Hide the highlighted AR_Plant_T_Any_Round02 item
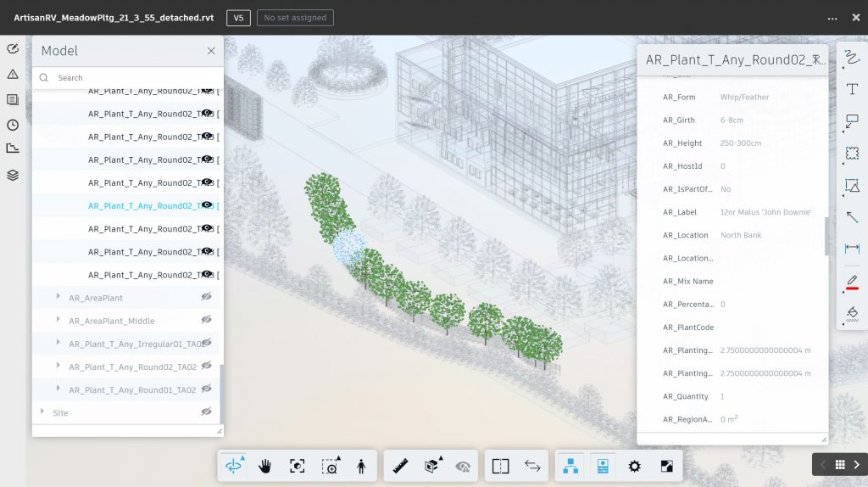 tap(206, 205)
